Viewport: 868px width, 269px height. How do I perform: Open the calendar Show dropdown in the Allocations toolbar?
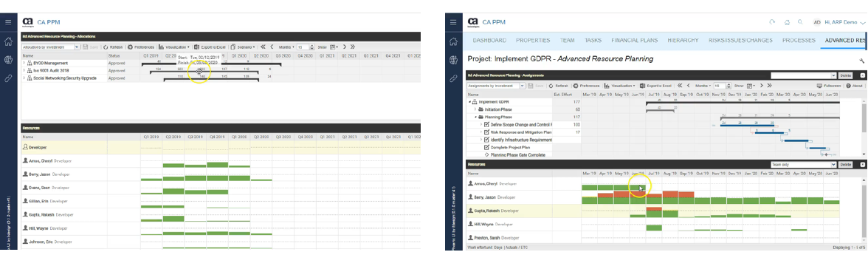pos(334,47)
